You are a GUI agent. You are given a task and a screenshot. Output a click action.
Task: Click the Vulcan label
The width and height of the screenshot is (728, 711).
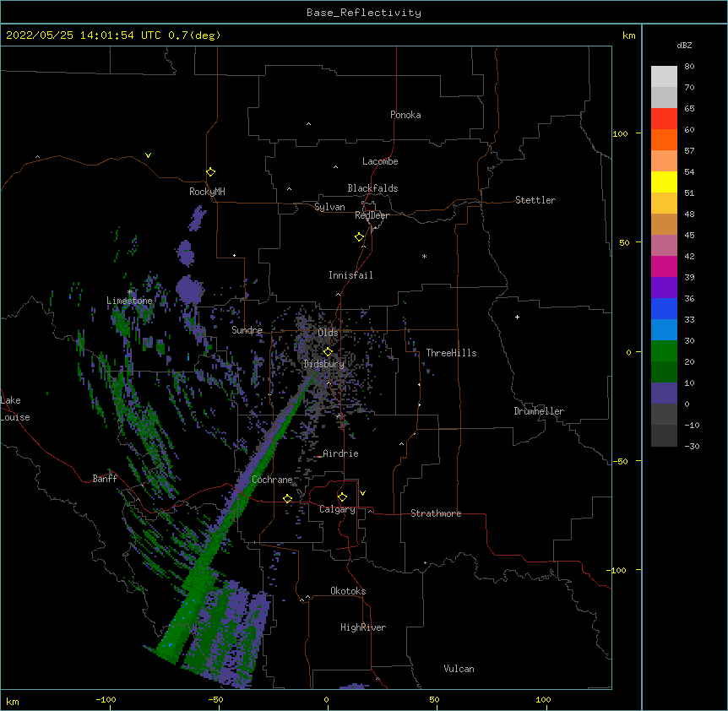tap(459, 669)
